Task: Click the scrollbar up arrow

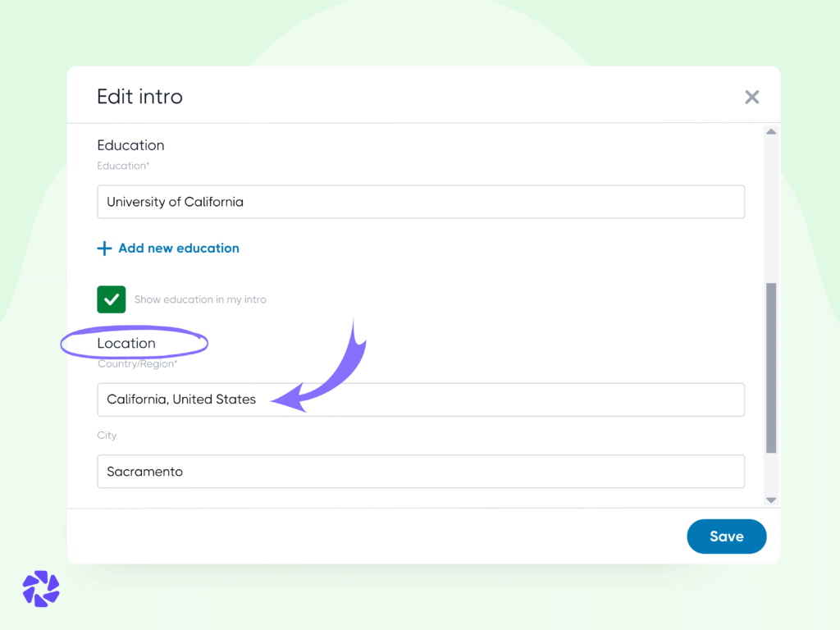Action: pyautogui.click(x=770, y=131)
